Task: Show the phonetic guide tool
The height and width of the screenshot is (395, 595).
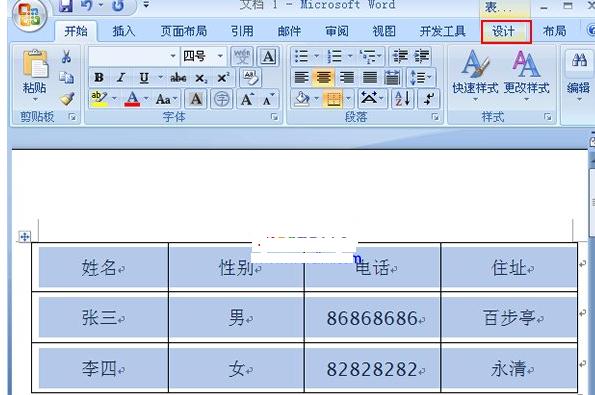Action: tap(242, 57)
